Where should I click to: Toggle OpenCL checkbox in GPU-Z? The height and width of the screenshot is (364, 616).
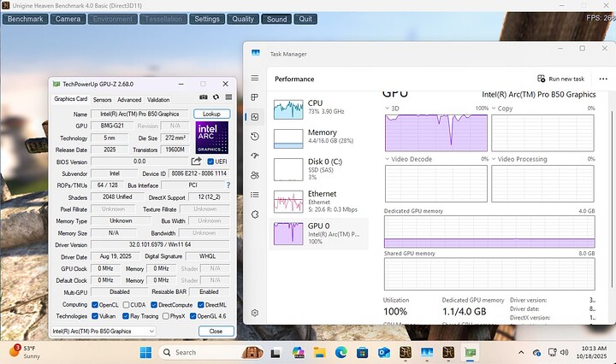[95, 305]
